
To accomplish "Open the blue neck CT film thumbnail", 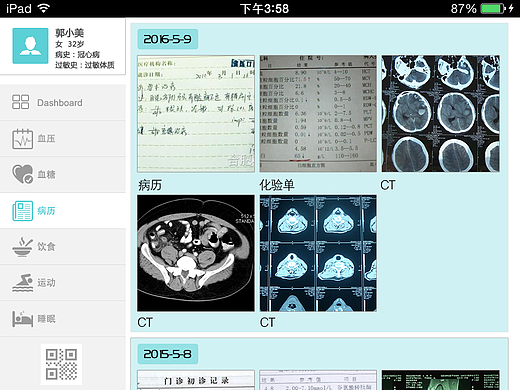I will tap(318, 253).
